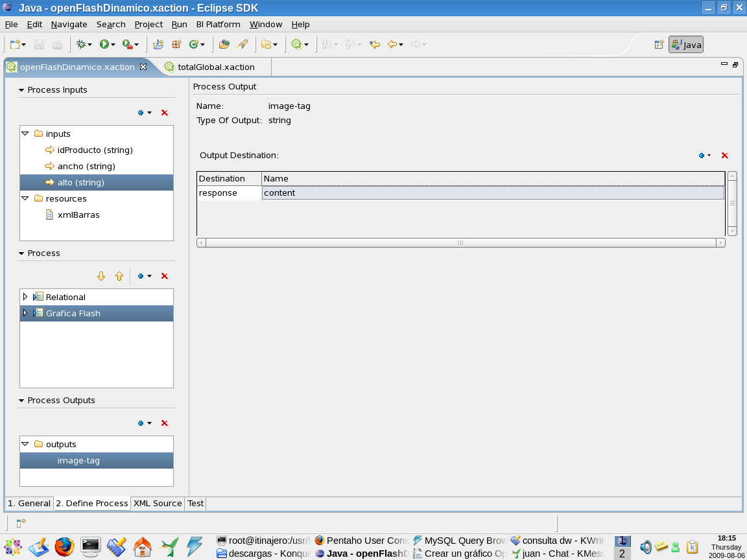
Task: Click the Run green play toolbar icon
Action: click(x=104, y=45)
